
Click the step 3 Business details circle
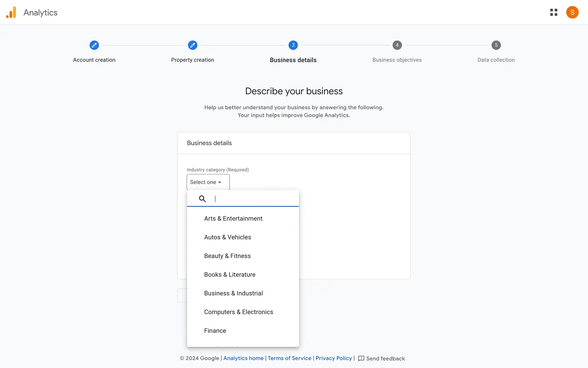click(x=293, y=45)
